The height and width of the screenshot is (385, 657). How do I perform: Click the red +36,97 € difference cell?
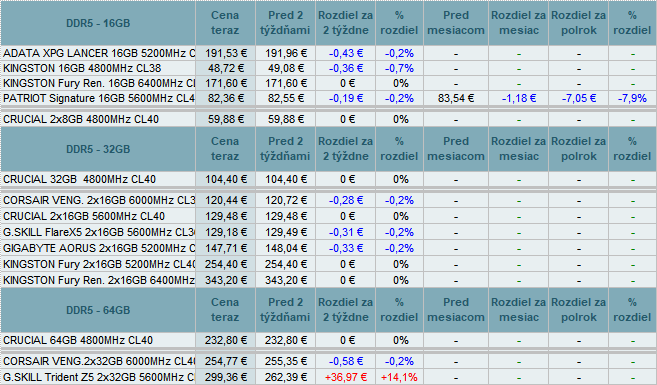(346, 377)
